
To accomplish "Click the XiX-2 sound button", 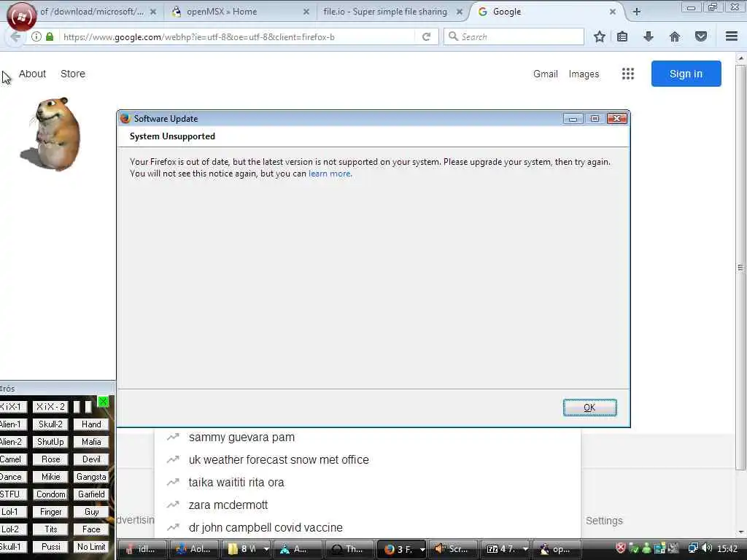I will [50, 407].
